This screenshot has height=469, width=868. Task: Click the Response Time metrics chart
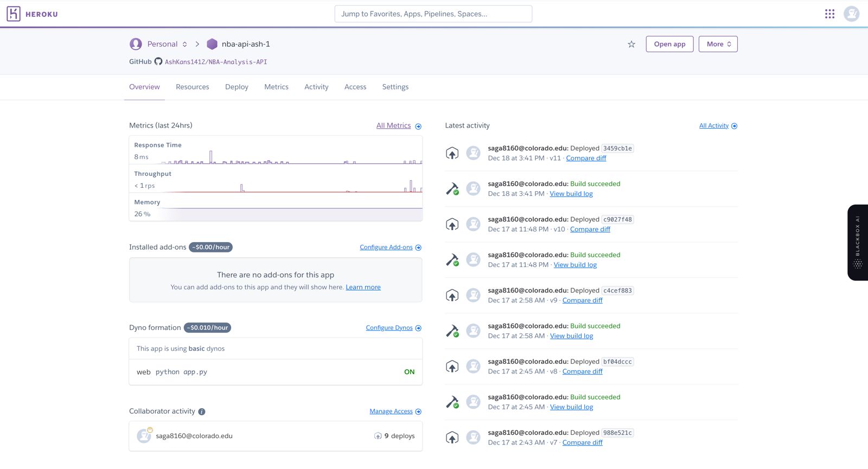pos(276,151)
